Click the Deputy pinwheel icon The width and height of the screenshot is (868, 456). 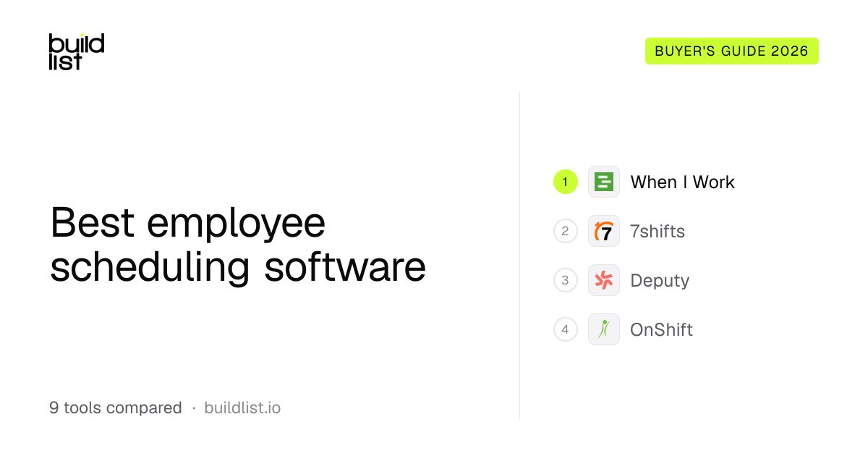click(x=604, y=280)
